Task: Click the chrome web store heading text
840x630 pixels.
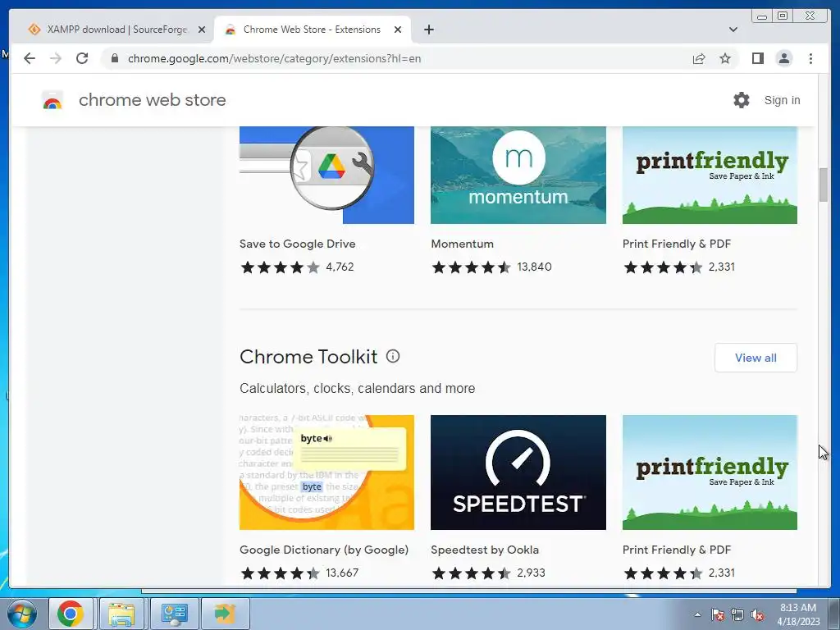Action: point(152,100)
